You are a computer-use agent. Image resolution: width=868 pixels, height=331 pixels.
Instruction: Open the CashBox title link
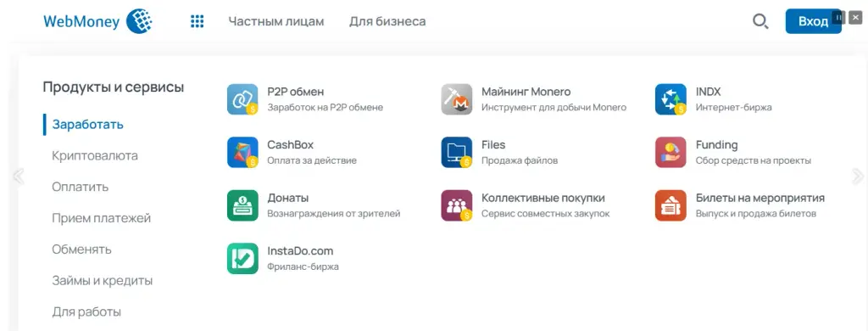coord(291,145)
